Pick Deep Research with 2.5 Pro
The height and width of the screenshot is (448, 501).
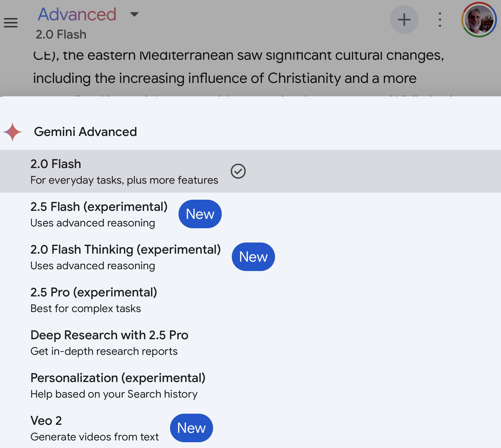(109, 342)
